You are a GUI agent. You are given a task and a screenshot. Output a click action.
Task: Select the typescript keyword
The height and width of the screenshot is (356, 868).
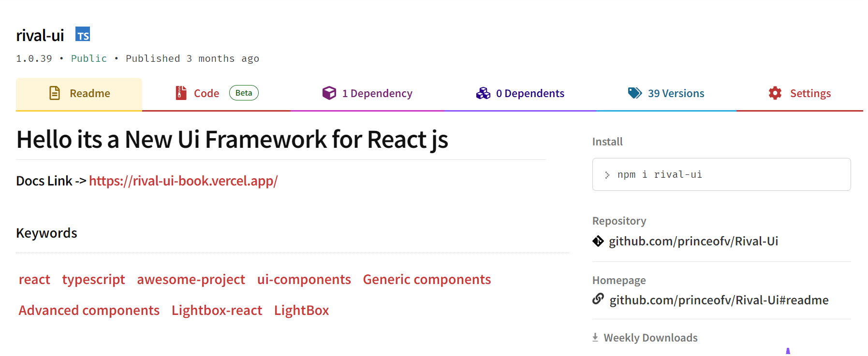(93, 280)
